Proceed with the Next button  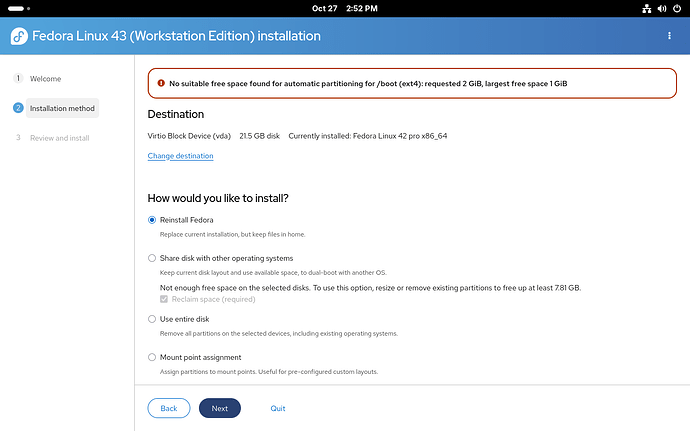[x=220, y=408]
